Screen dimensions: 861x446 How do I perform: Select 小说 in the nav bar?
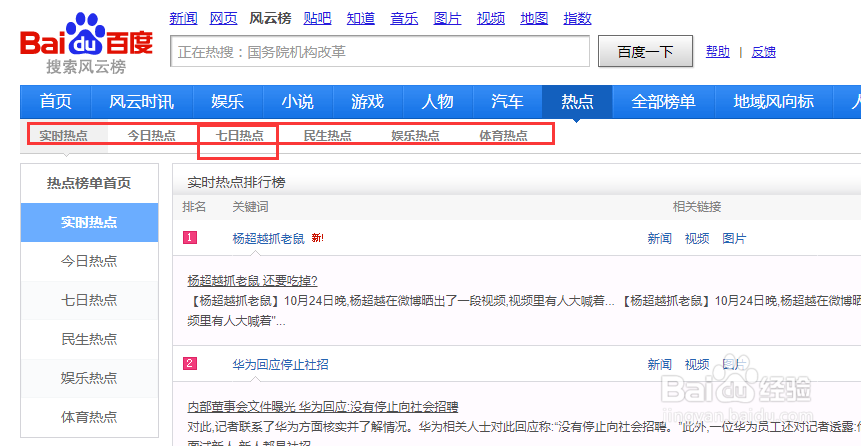click(x=298, y=102)
